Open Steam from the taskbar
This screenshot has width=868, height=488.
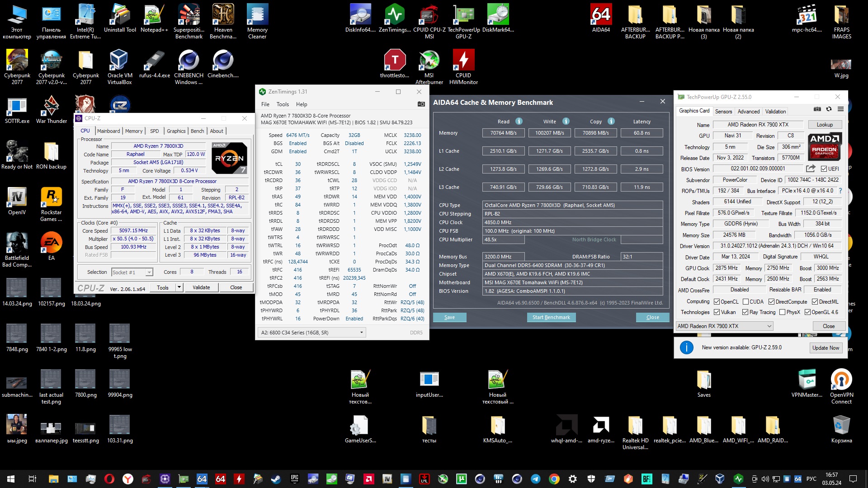coord(275,479)
